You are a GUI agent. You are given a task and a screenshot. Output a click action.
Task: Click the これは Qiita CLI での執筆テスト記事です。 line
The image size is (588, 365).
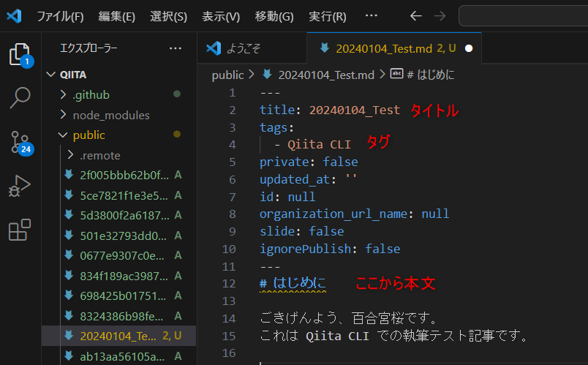[394, 335]
